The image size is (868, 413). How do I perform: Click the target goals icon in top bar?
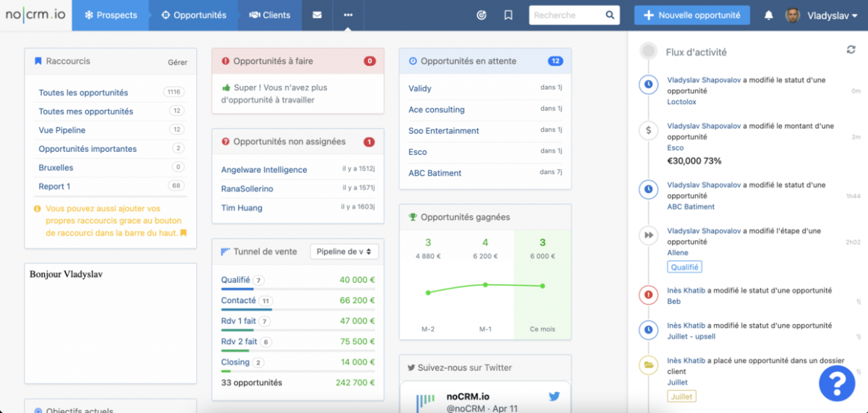(x=481, y=15)
